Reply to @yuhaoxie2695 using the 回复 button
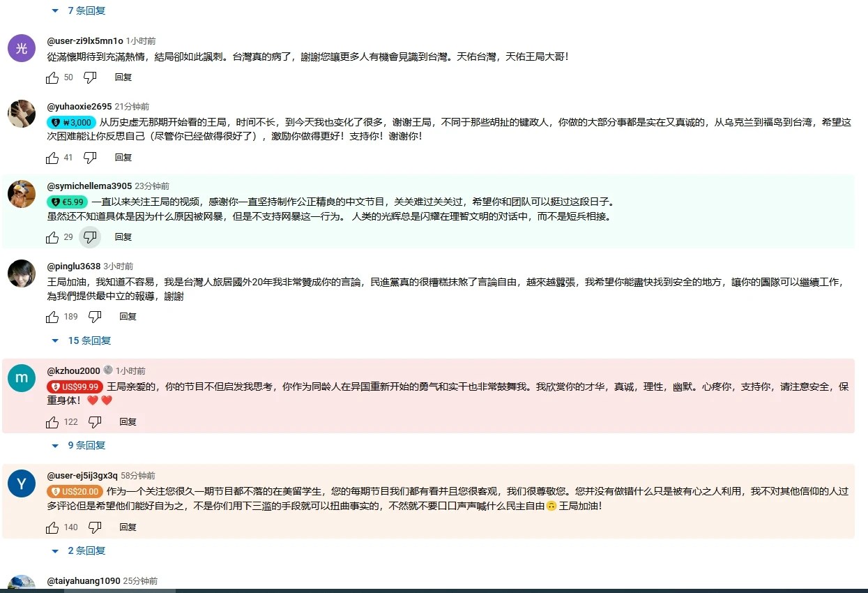This screenshot has height=593, width=868. 123,158
